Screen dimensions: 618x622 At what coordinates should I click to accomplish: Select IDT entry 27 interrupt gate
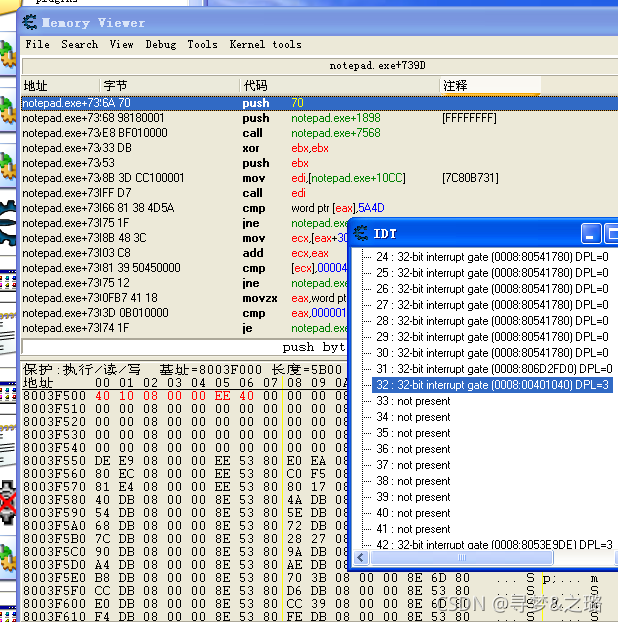coord(492,305)
